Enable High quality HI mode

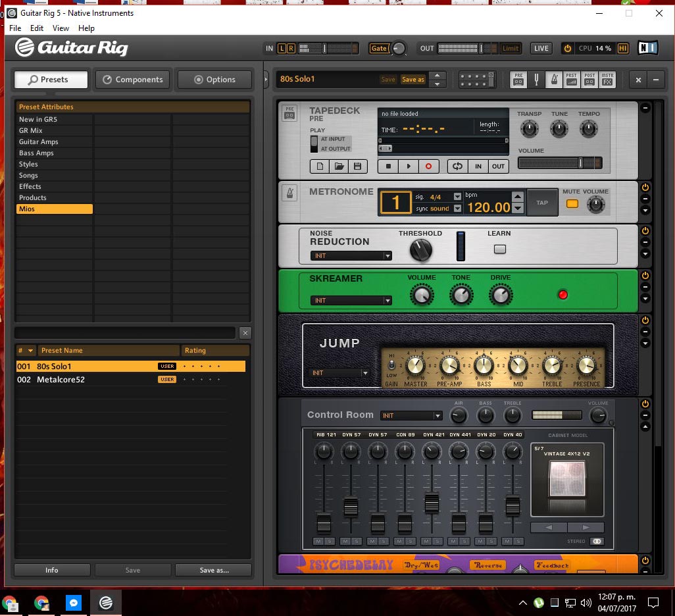[622, 48]
